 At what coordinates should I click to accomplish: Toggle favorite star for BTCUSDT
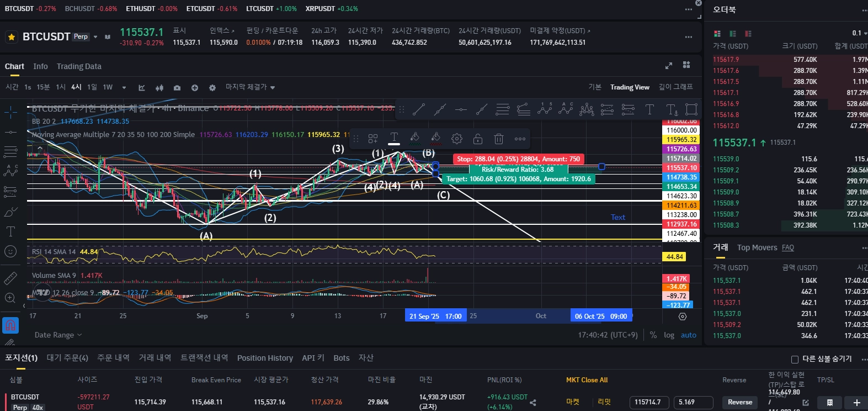pyautogui.click(x=11, y=37)
